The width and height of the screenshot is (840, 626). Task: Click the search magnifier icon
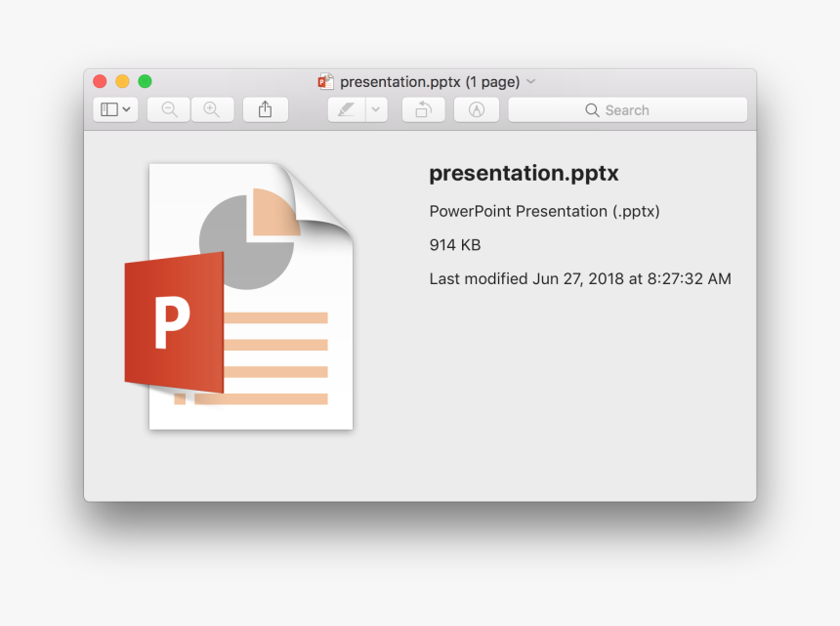coord(592,110)
